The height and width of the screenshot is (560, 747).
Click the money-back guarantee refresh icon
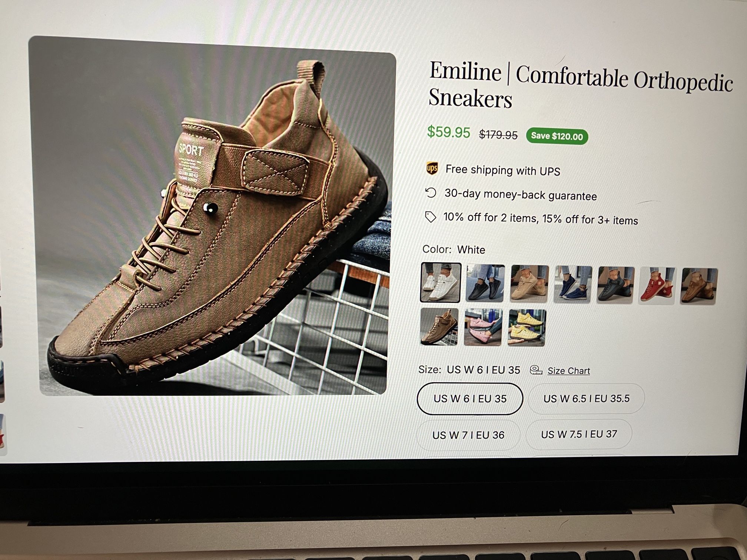(431, 193)
